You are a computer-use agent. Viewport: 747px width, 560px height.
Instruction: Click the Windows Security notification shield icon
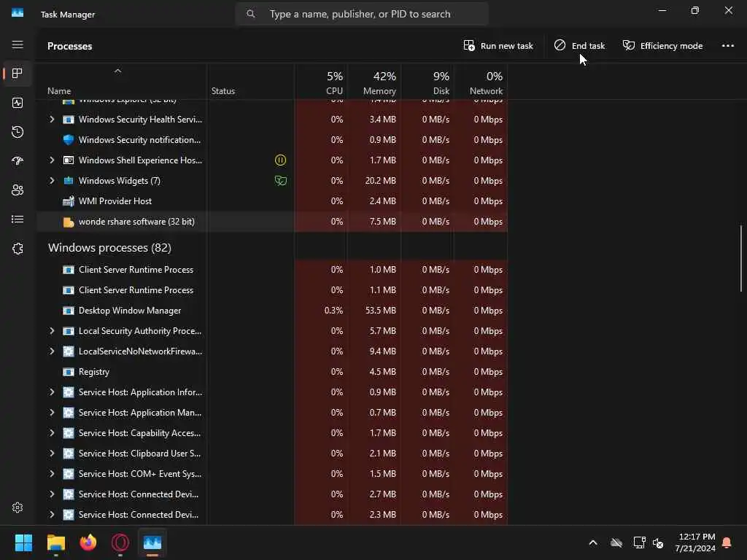pyautogui.click(x=69, y=139)
